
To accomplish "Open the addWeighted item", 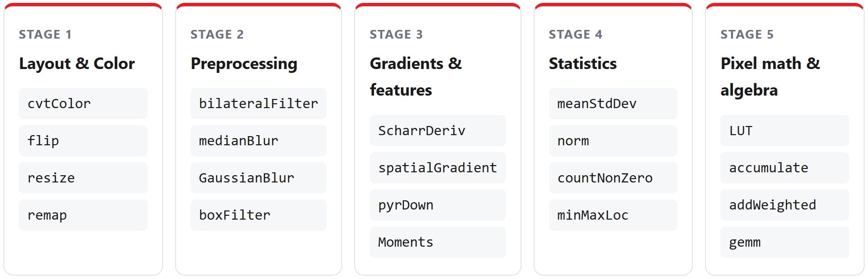I will [x=785, y=205].
